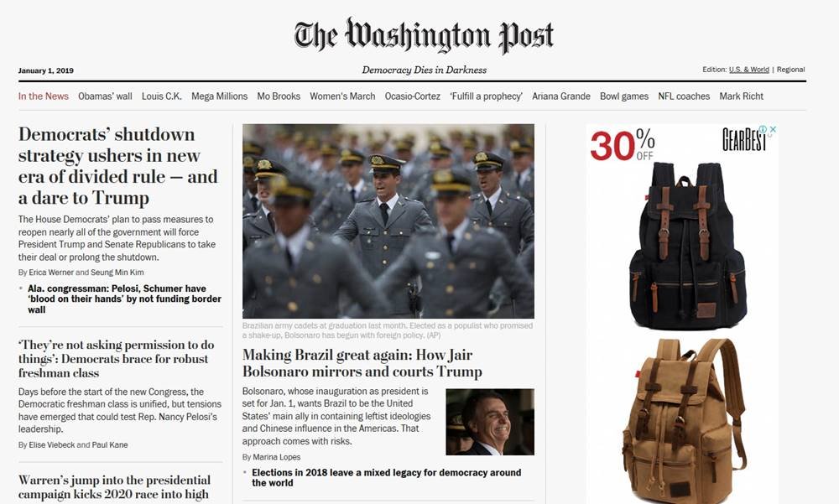Open the Brazilian army cadets photo
This screenshot has height=504, width=839.
pos(388,221)
